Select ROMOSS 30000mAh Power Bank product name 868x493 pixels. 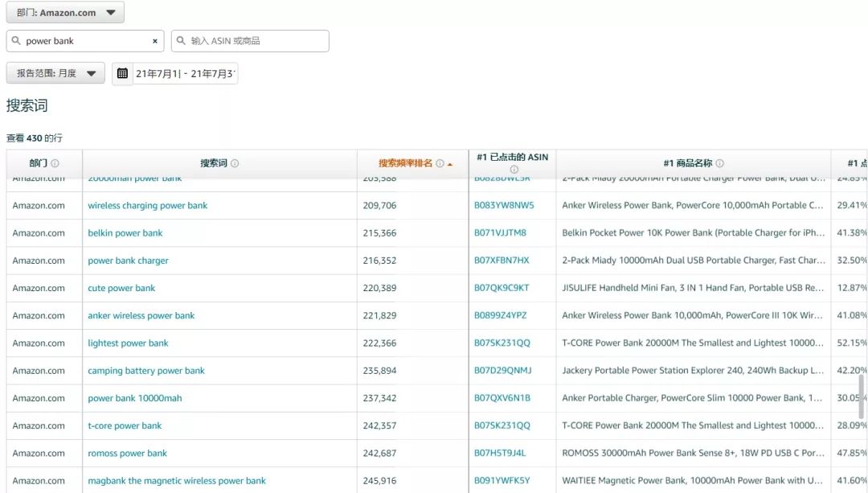click(x=693, y=453)
